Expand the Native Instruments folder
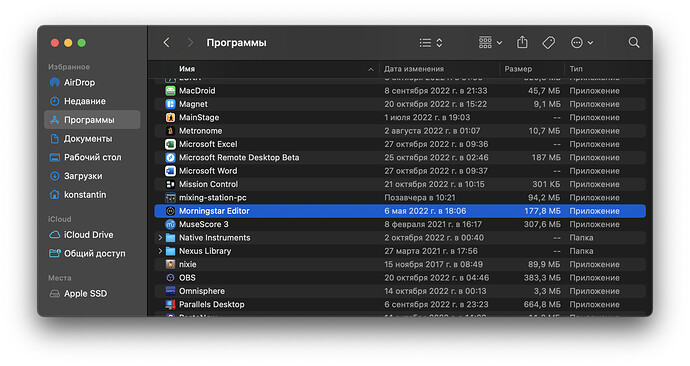Image resolution: width=690 pixels, height=366 pixels. coord(160,238)
